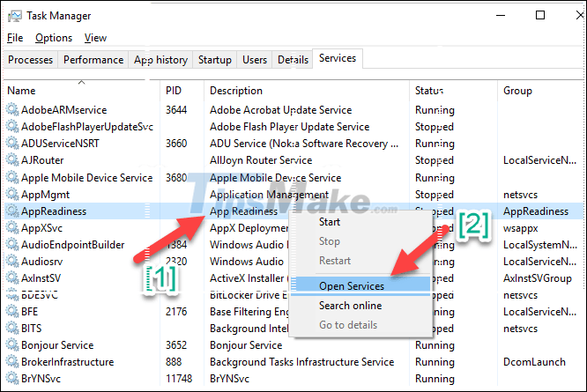Viewport: 587px width, 392px height.
Task: Click PID 11748 cell
Action: tap(179, 379)
